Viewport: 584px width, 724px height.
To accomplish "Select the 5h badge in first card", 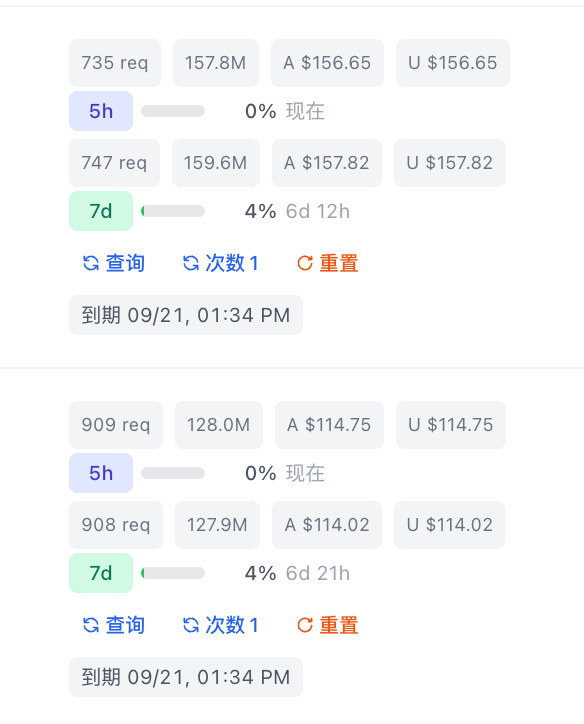I will (101, 111).
